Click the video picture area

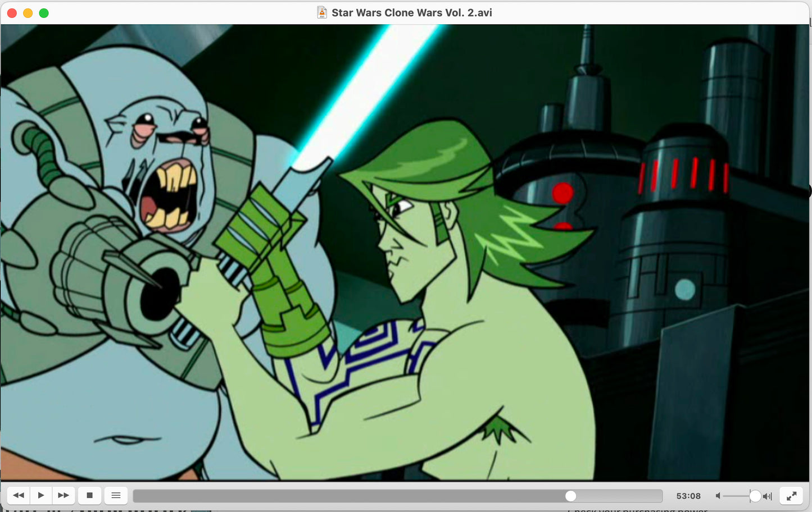click(x=405, y=253)
